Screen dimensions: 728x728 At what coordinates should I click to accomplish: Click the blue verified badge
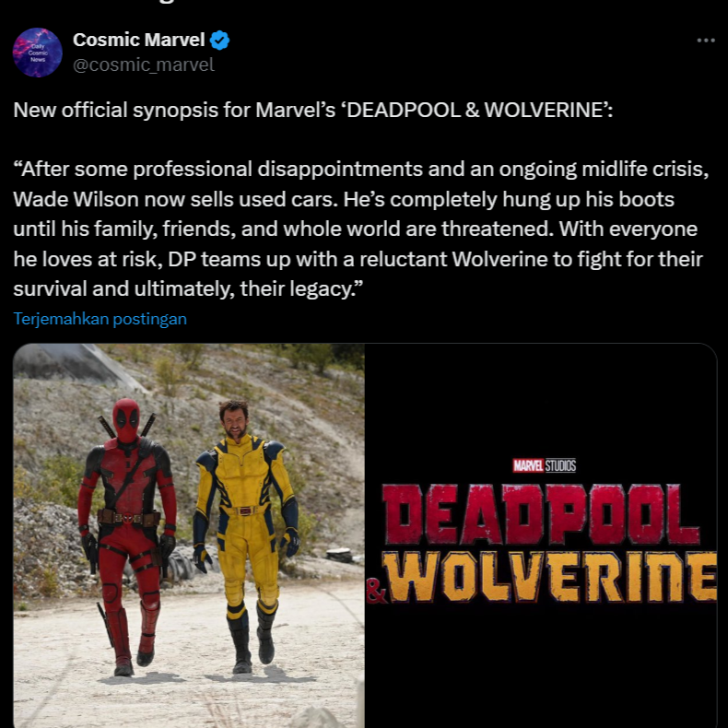[219, 41]
